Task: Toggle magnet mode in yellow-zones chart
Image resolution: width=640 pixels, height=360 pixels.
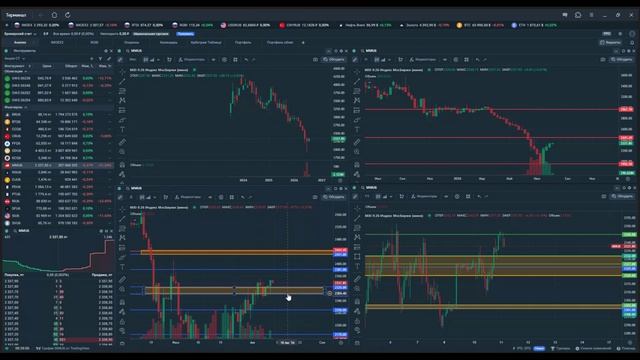Action: [357, 302]
